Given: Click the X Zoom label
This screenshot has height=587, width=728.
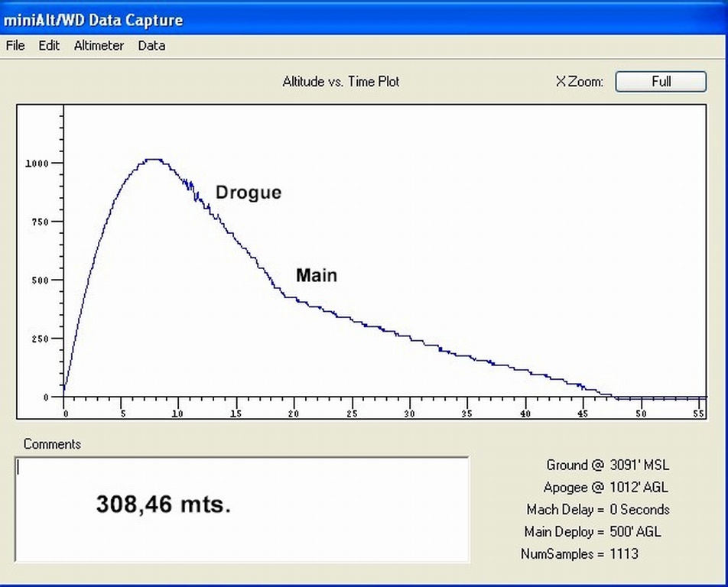Looking at the screenshot, I should [x=580, y=82].
